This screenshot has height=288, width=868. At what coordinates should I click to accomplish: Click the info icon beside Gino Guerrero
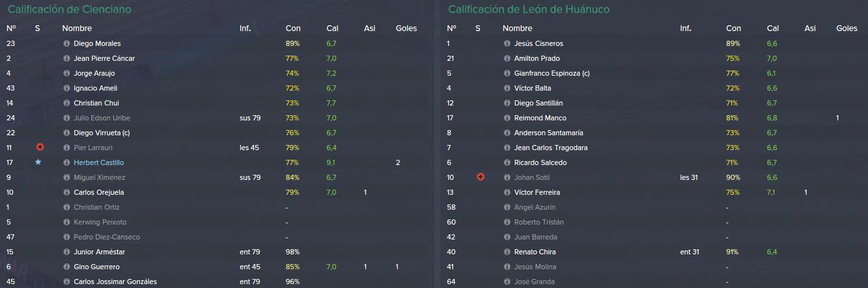coord(66,267)
